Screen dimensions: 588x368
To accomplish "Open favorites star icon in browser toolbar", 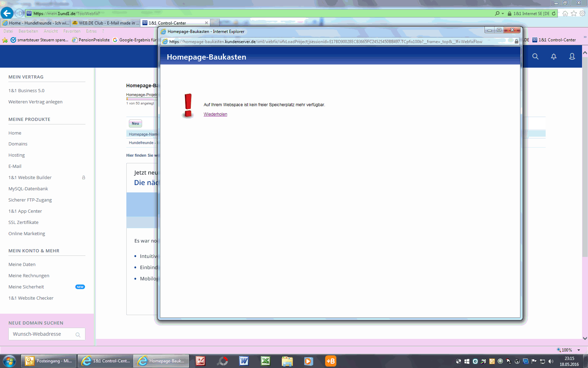I will click(x=574, y=13).
